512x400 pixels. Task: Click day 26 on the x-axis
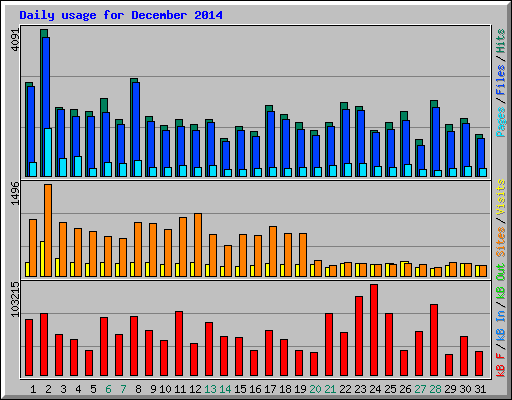coord(405,389)
